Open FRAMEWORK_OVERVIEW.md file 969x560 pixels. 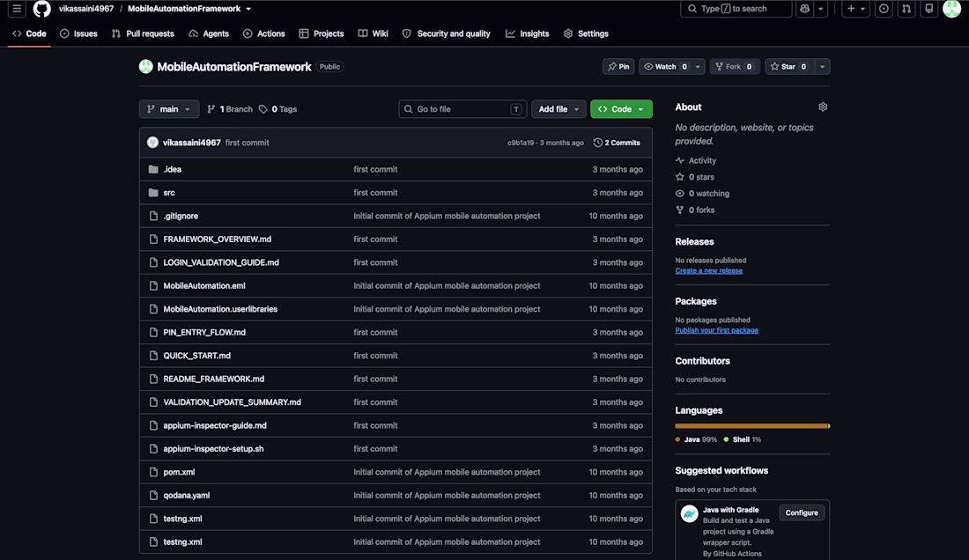(x=217, y=239)
